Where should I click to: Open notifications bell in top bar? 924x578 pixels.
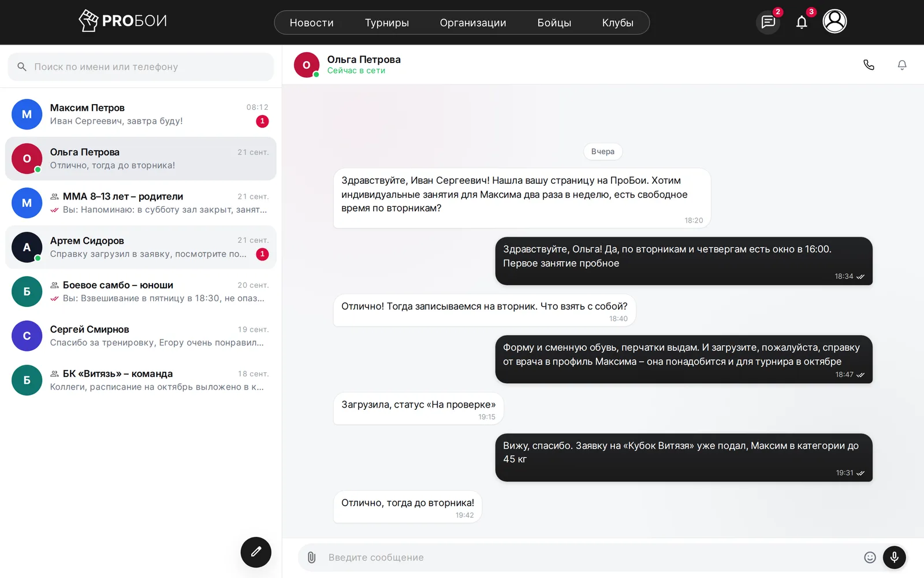[x=802, y=22]
